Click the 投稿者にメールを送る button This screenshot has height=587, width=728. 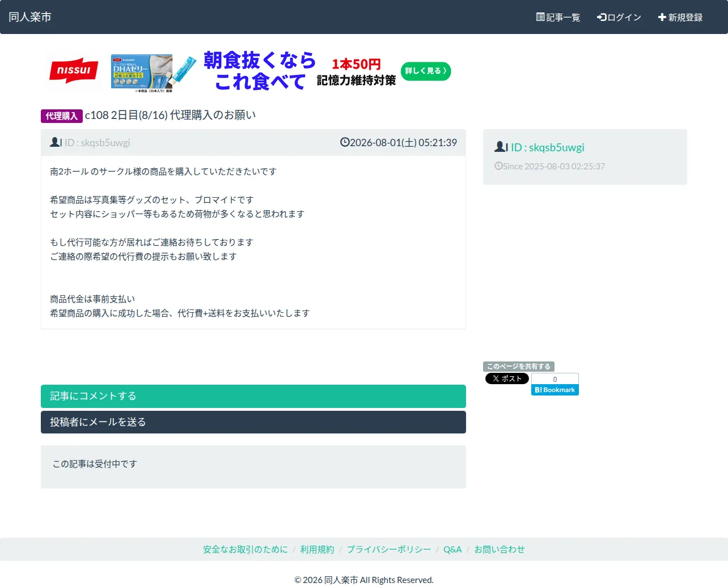(x=253, y=422)
